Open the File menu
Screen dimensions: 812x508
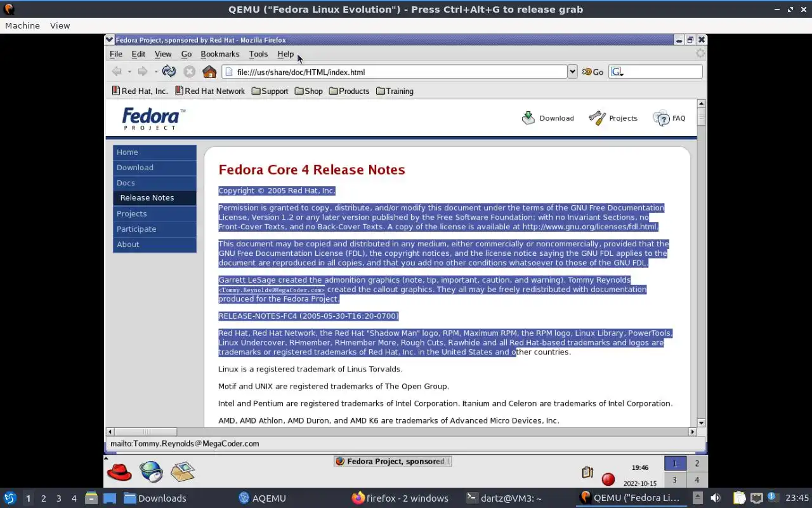tap(116, 54)
